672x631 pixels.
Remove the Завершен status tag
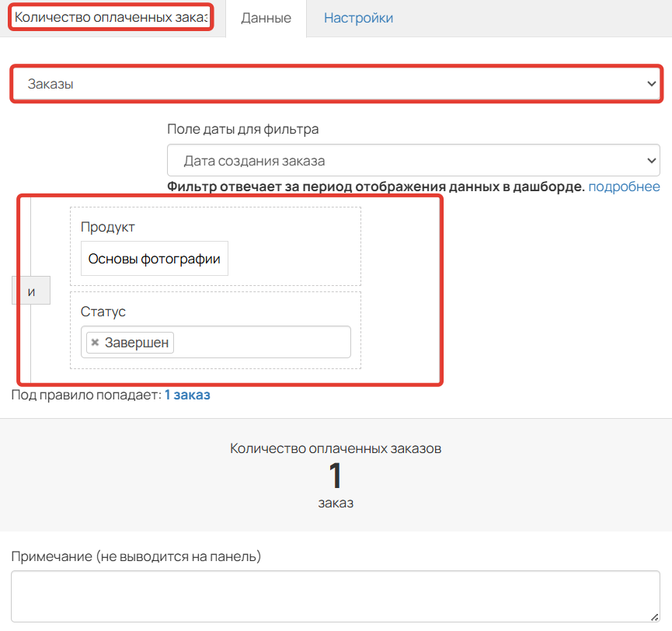(x=95, y=343)
